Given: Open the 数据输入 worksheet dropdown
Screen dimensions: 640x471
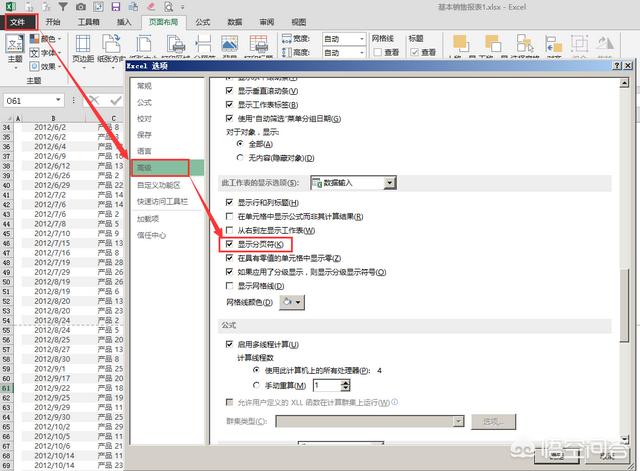Looking at the screenshot, I should pos(390,182).
